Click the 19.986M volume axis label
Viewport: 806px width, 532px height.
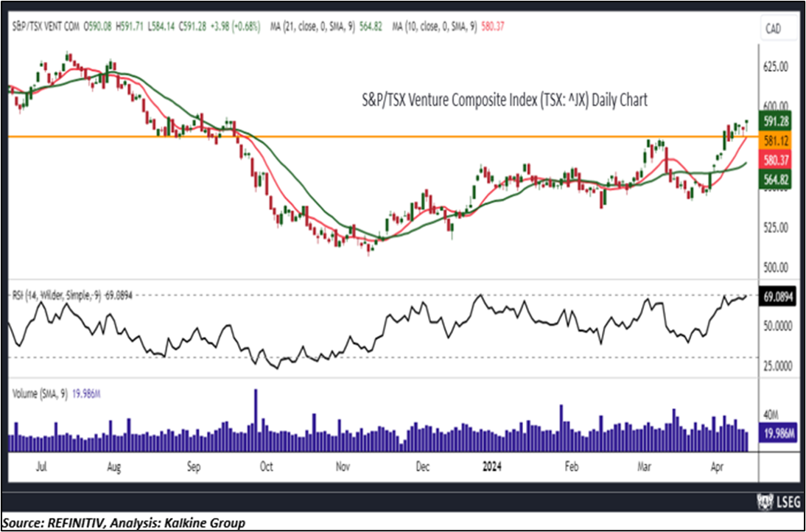pyautogui.click(x=777, y=433)
